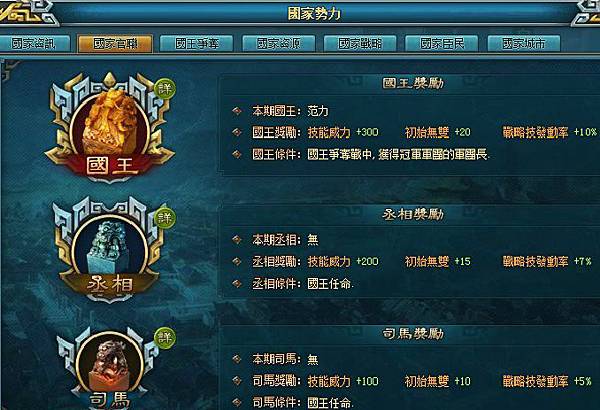
Task: Open the 國家资訊 tab
Action: pyautogui.click(x=33, y=44)
